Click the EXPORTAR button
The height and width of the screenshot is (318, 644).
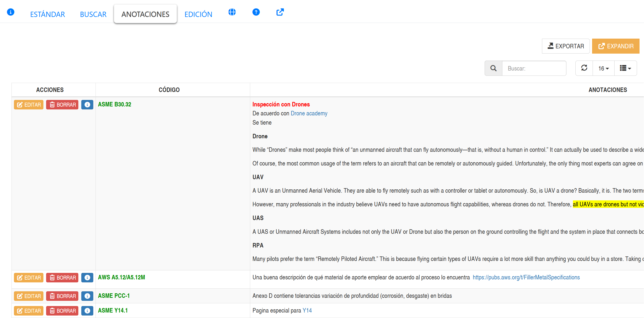[x=565, y=46]
